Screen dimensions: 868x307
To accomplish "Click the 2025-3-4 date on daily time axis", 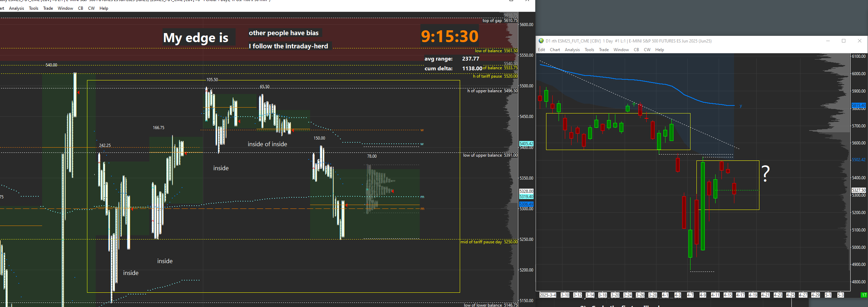I will (548, 295).
